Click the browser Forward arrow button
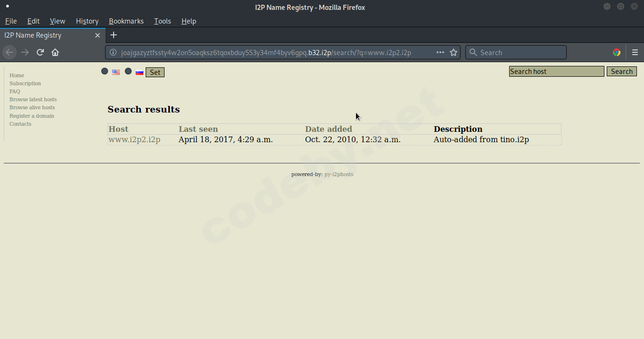This screenshot has width=644, height=339. click(x=25, y=52)
